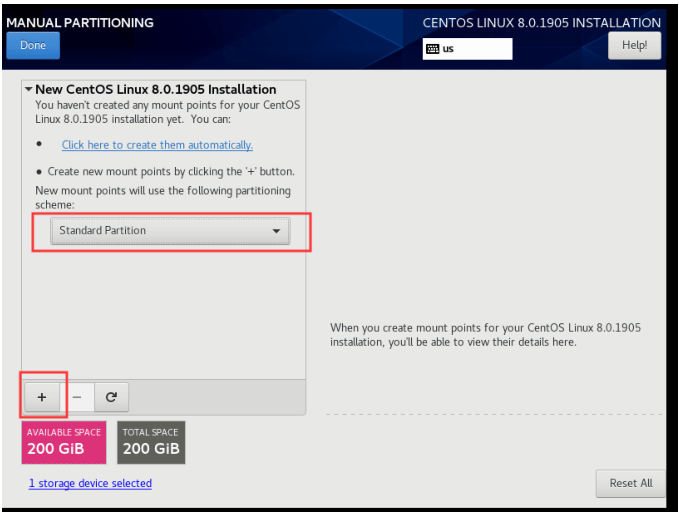Image resolution: width=679 pixels, height=512 pixels.
Task: Open the Help! button
Action: pos(634,45)
